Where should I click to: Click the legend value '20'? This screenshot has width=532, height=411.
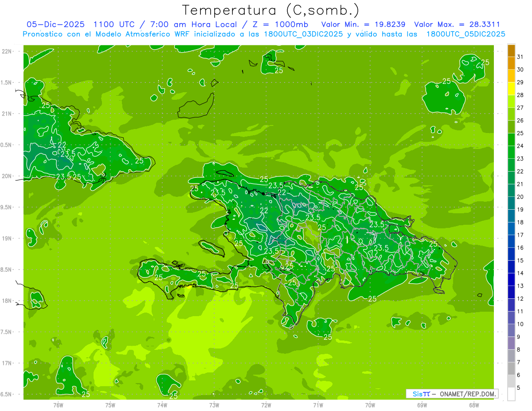point(520,197)
